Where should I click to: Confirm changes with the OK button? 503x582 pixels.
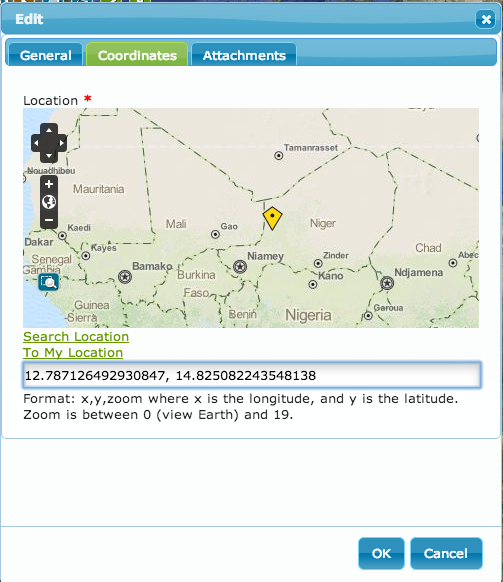(x=381, y=553)
